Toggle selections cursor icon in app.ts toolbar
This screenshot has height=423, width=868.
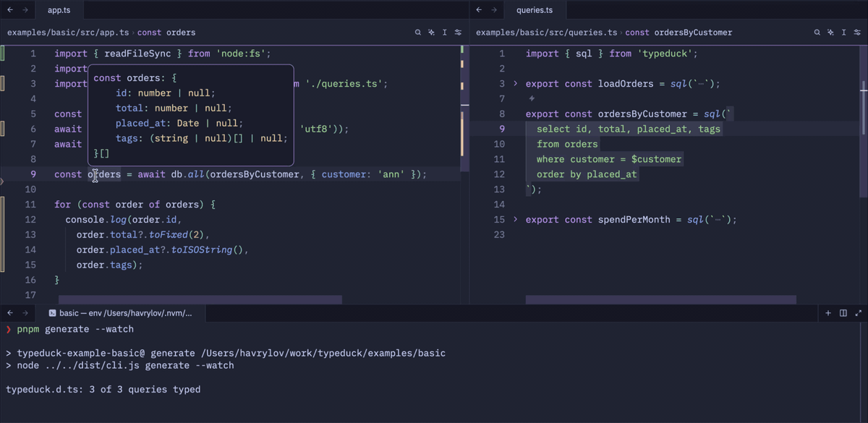[x=444, y=33]
